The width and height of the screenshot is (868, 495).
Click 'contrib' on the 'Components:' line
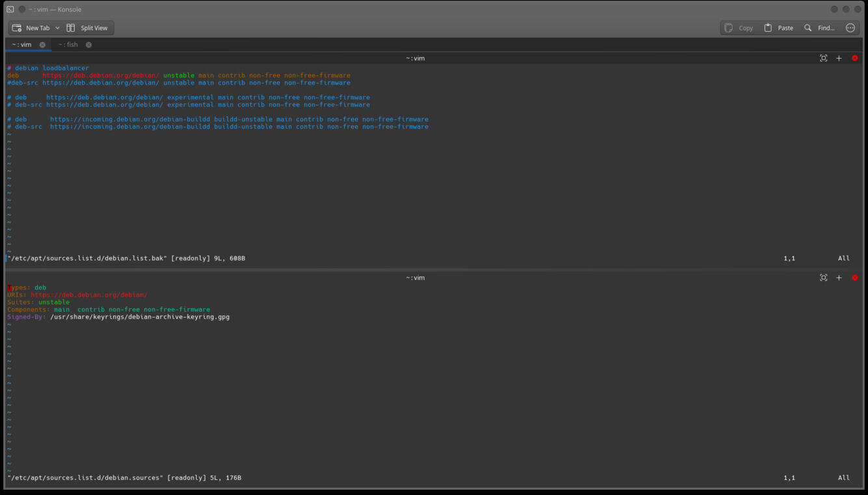[x=91, y=310]
